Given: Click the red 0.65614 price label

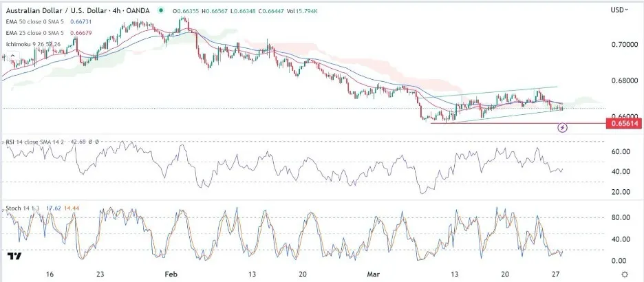Looking at the screenshot, I should 624,123.
